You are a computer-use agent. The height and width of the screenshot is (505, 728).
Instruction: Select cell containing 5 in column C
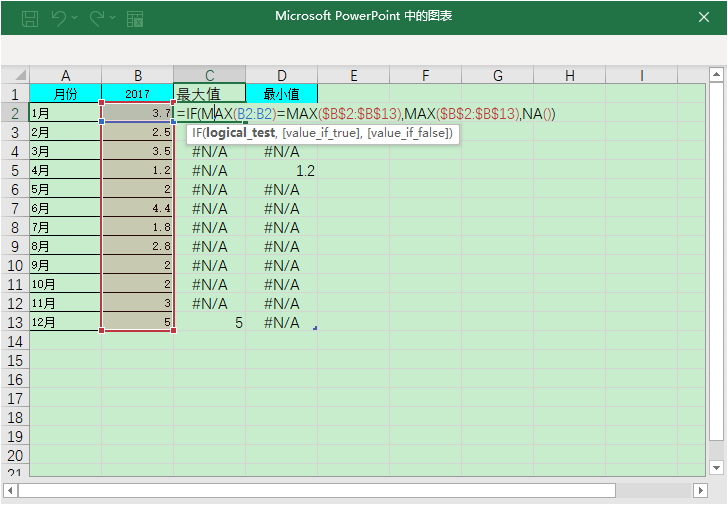click(x=210, y=323)
